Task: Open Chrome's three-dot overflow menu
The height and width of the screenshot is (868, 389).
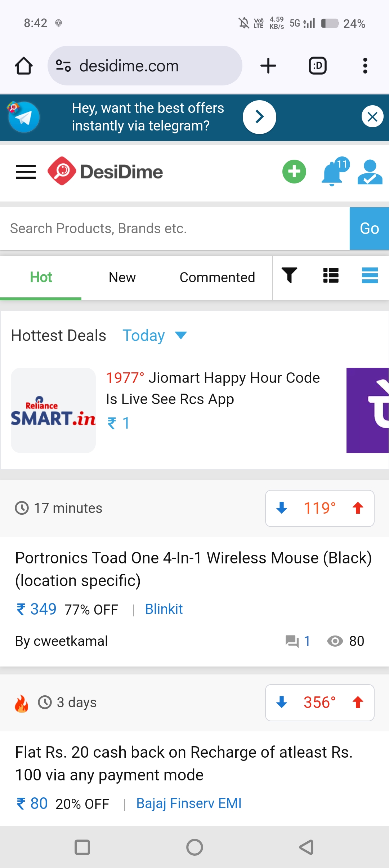Action: (x=365, y=66)
